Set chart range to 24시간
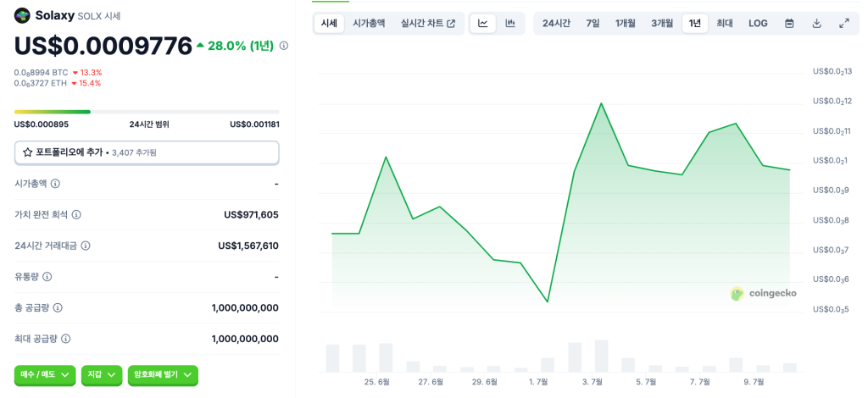Image resolution: width=868 pixels, height=398 pixels. pos(556,23)
